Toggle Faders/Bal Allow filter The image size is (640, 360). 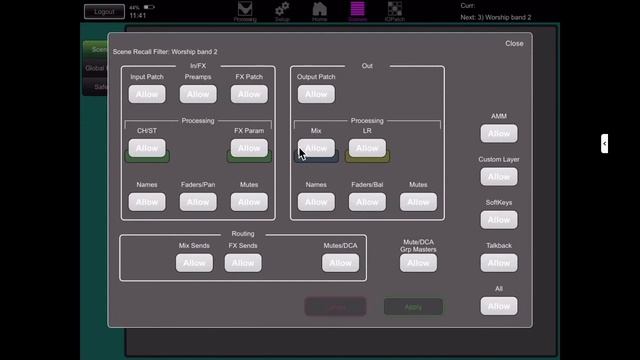point(367,202)
